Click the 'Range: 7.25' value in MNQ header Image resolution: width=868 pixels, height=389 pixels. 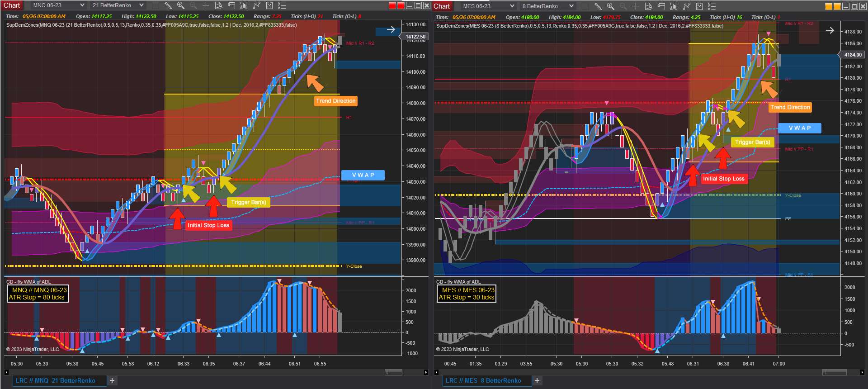pos(268,16)
